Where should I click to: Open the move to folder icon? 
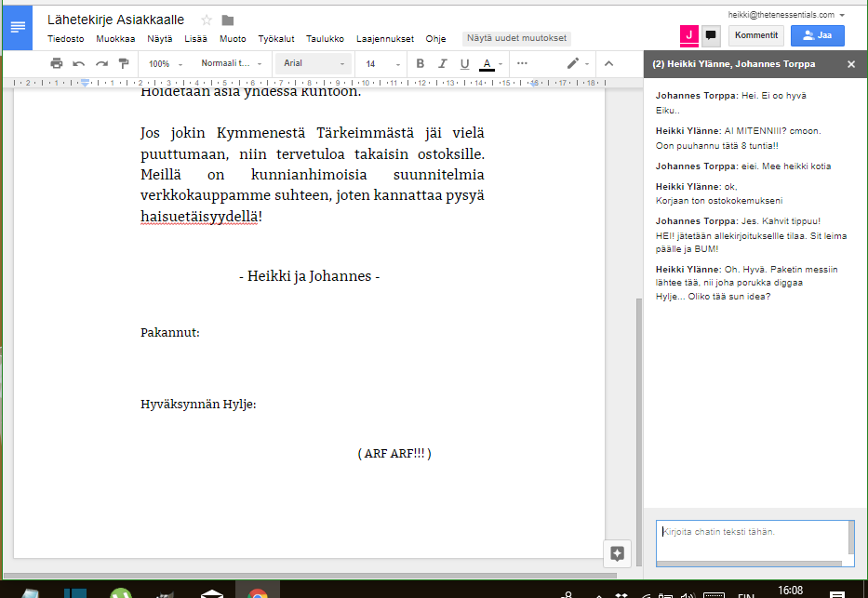pyautogui.click(x=228, y=20)
